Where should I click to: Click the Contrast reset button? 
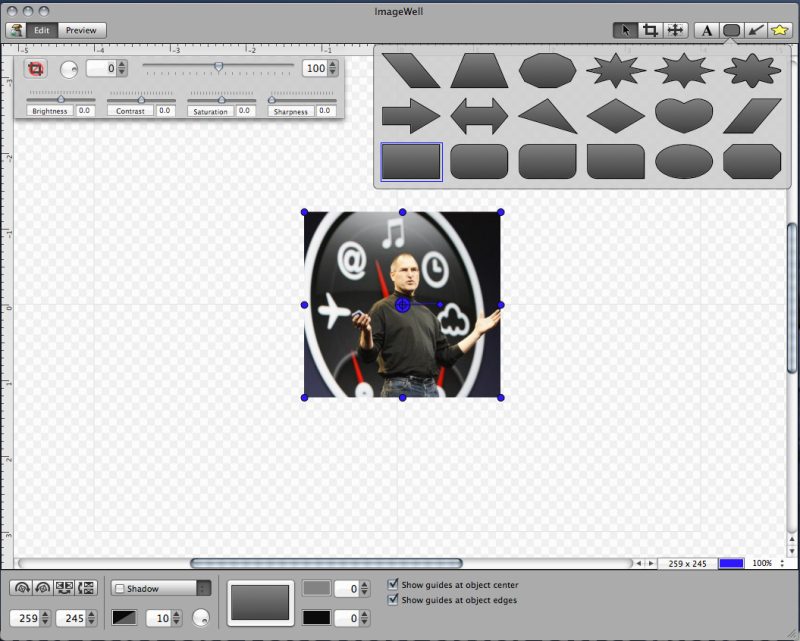131,111
